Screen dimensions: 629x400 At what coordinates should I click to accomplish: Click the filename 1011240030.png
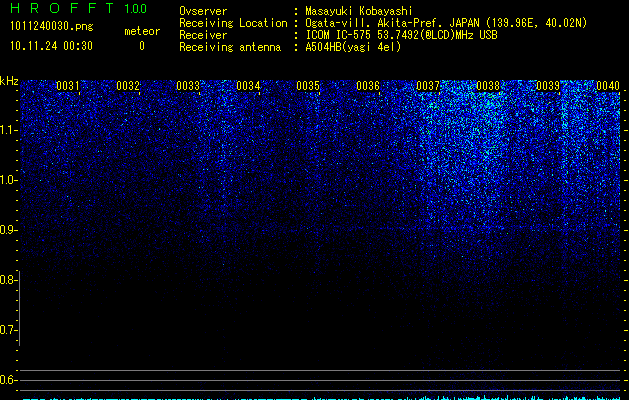(x=51, y=27)
